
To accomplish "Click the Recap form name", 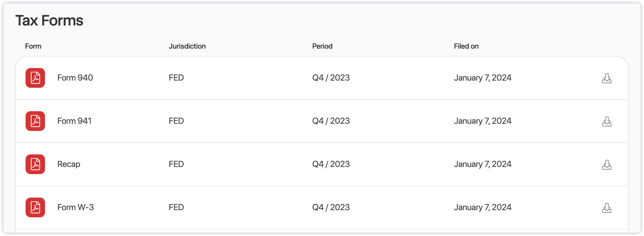I will (x=69, y=164).
